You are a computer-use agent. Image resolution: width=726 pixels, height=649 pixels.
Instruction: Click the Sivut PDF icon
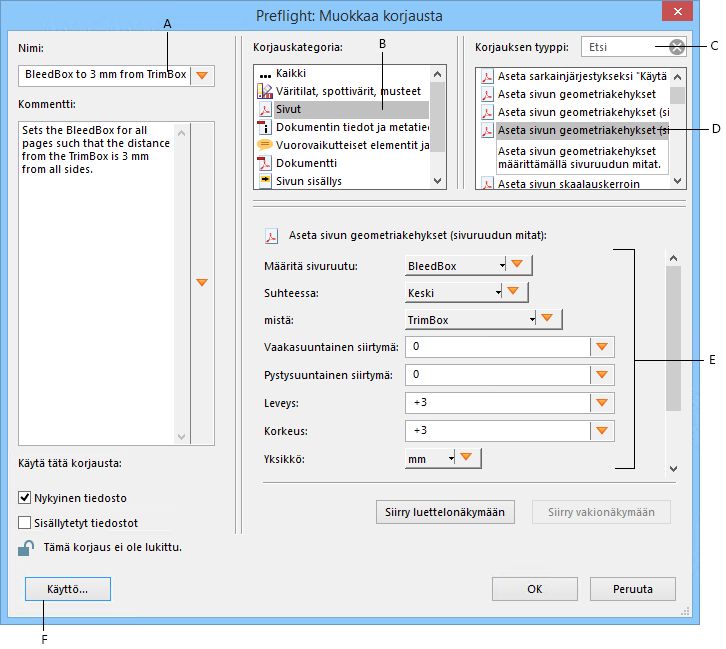[264, 109]
